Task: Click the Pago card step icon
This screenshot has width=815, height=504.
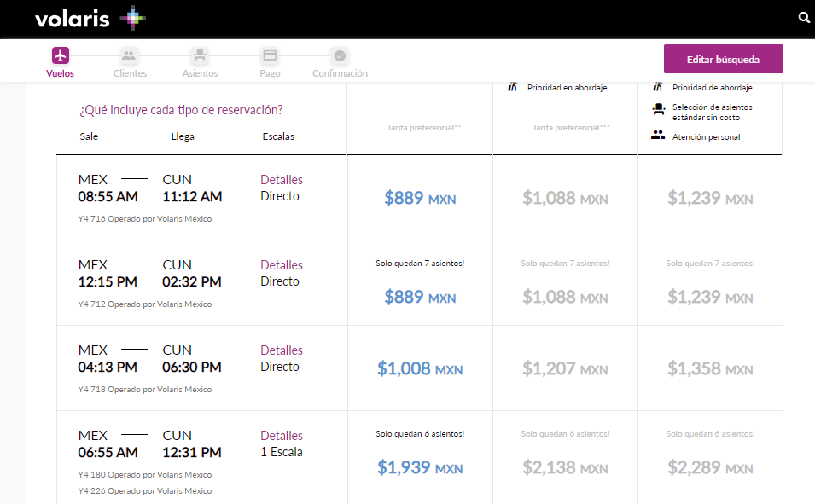Action: click(x=270, y=56)
